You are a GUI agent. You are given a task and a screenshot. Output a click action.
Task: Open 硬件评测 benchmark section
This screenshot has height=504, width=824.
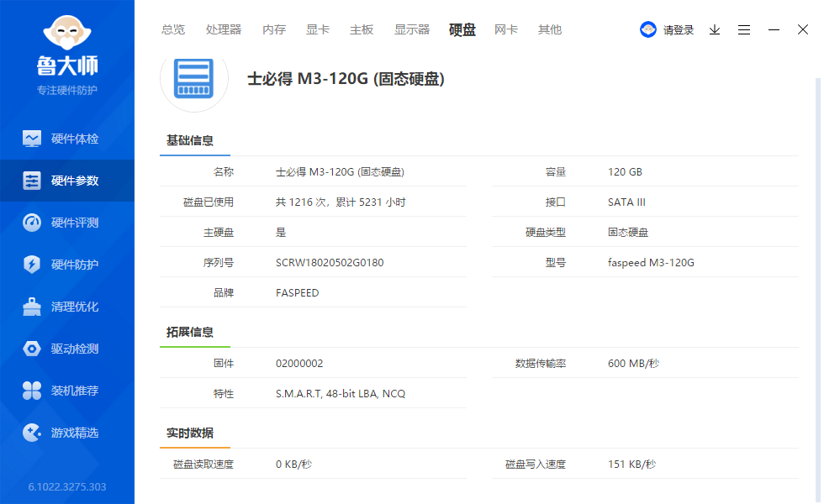[67, 223]
